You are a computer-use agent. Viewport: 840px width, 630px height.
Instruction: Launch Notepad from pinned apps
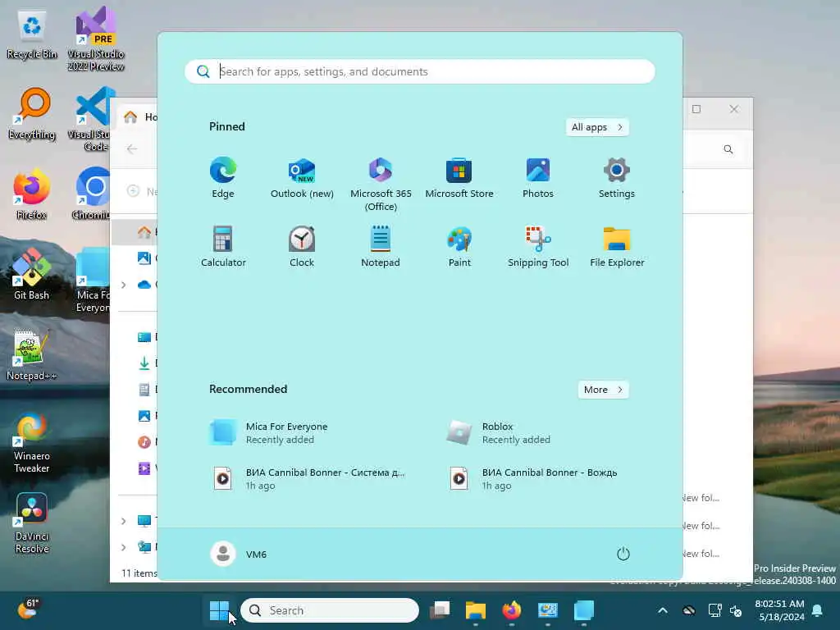coord(381,246)
